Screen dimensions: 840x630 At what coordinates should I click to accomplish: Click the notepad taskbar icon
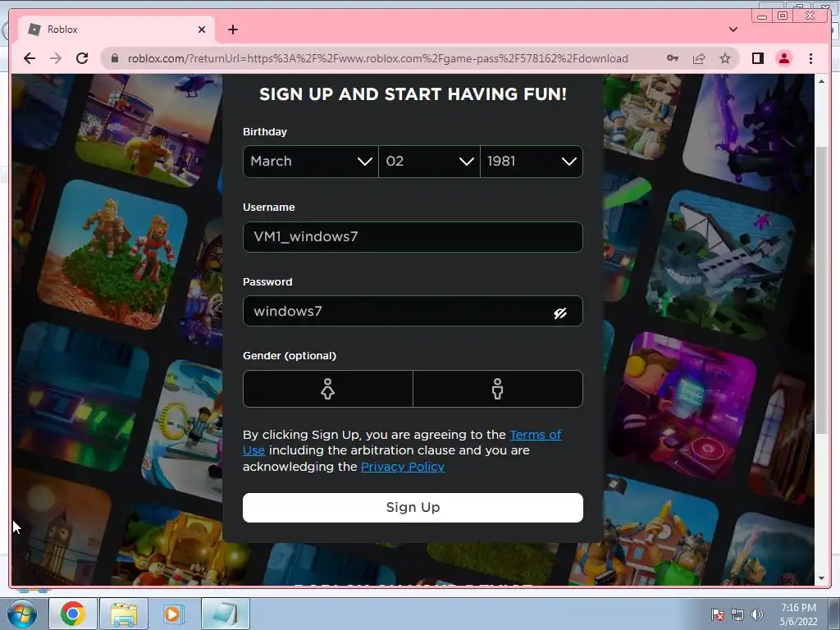[x=226, y=614]
